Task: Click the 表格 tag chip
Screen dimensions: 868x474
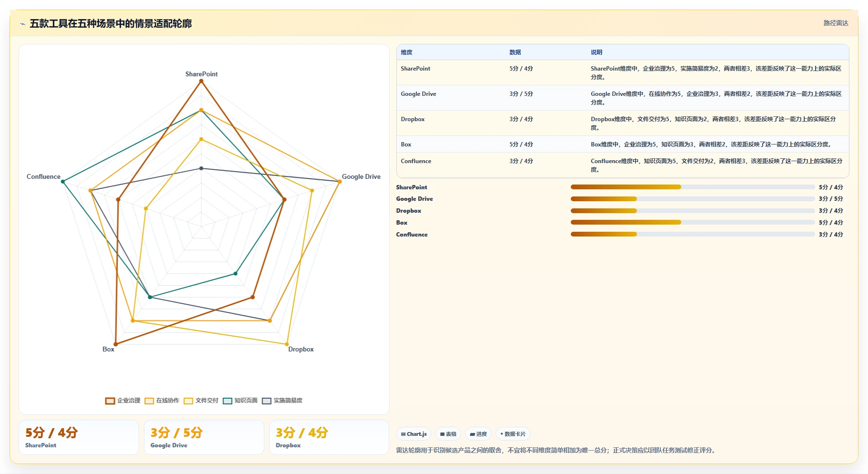Action: point(448,434)
